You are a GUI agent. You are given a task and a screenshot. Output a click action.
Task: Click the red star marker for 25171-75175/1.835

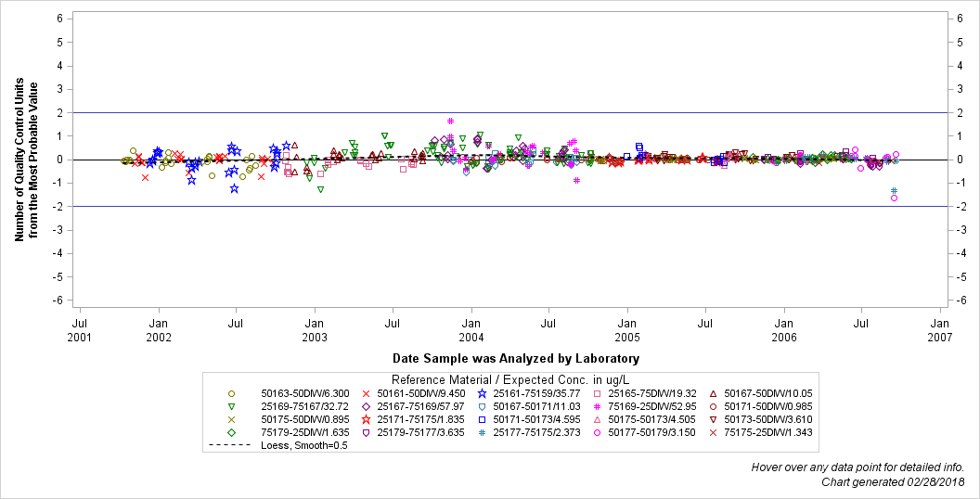(366, 419)
